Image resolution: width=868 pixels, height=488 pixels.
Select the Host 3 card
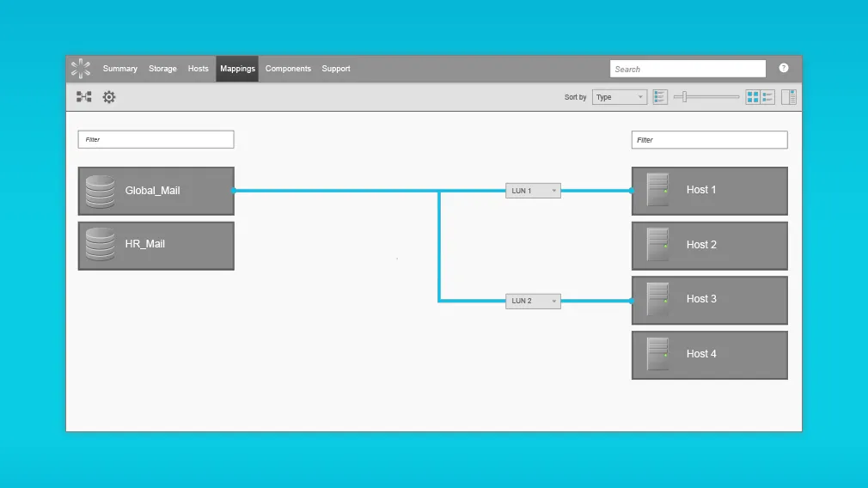click(710, 301)
